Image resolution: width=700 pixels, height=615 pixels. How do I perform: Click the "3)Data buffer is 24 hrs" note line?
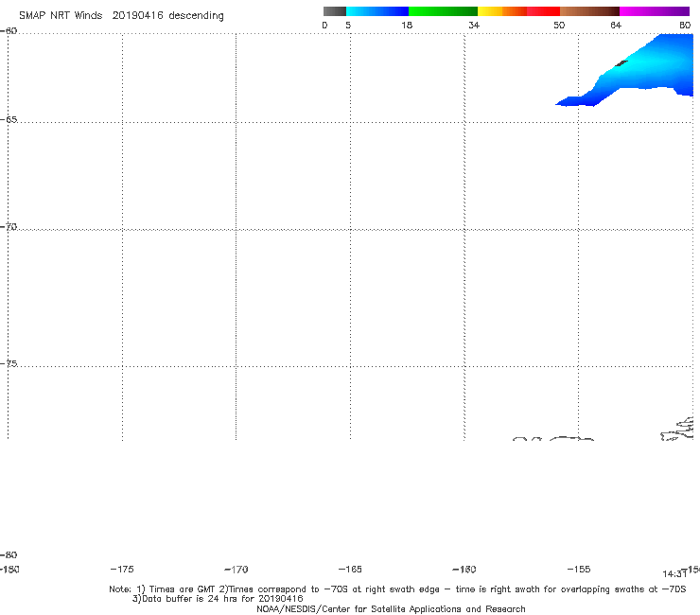pyautogui.click(x=218, y=599)
